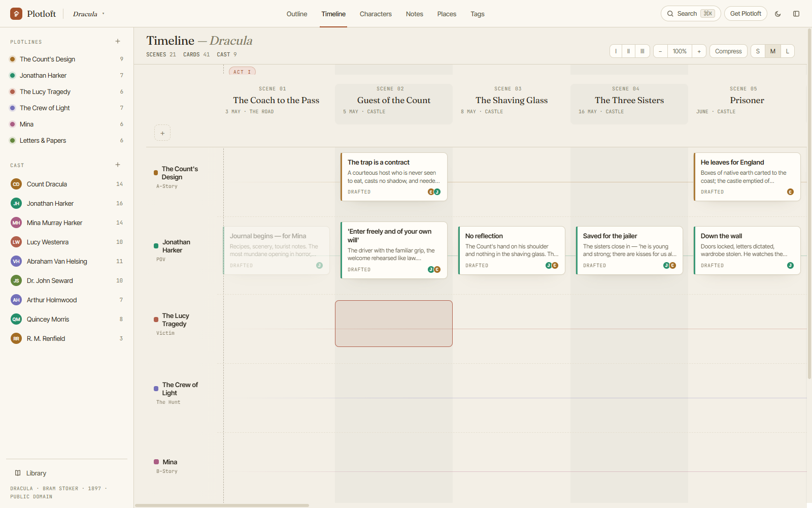Viewport: 812px width, 508px height.
Task: Add a new cast member with plus icon
Action: [x=118, y=165]
